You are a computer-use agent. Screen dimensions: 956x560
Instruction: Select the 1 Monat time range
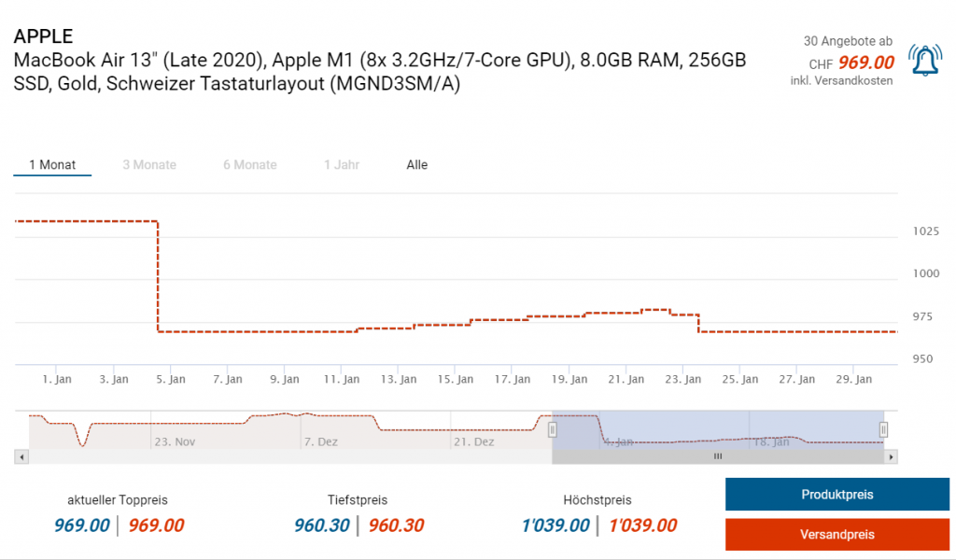(x=52, y=165)
